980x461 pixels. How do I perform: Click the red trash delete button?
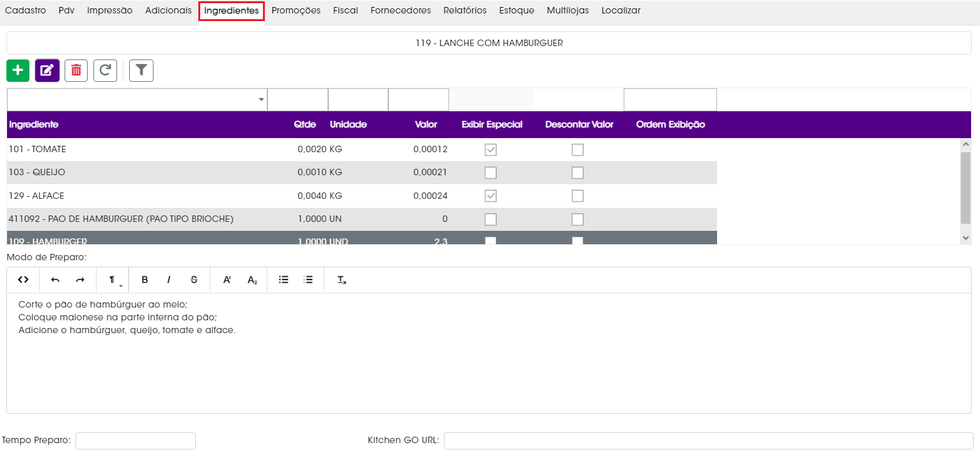76,70
